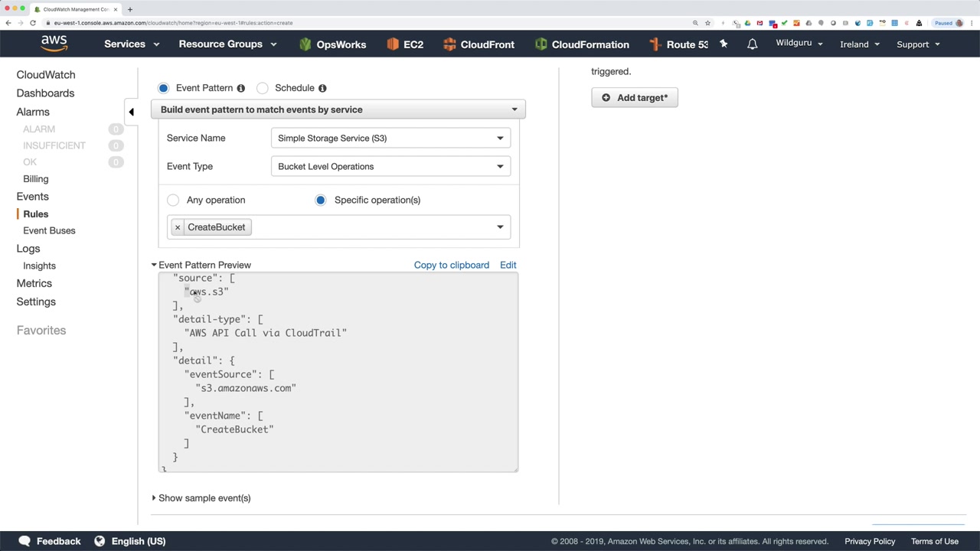This screenshot has width=980, height=551.
Task: Select the Any operation radio button
Action: [x=173, y=201]
